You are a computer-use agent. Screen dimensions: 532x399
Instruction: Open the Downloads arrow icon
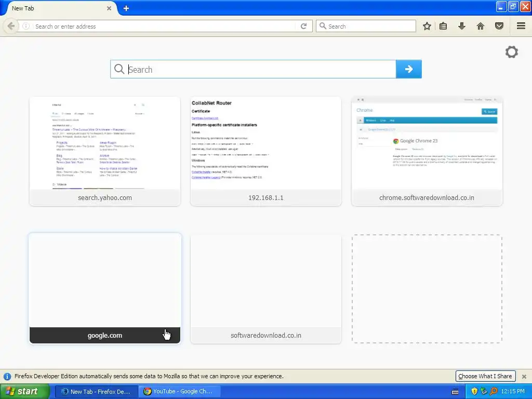tap(462, 26)
